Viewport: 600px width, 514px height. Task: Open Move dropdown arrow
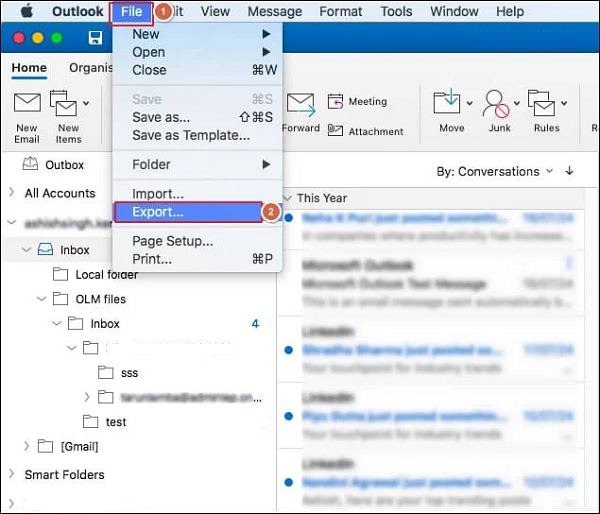[x=470, y=103]
